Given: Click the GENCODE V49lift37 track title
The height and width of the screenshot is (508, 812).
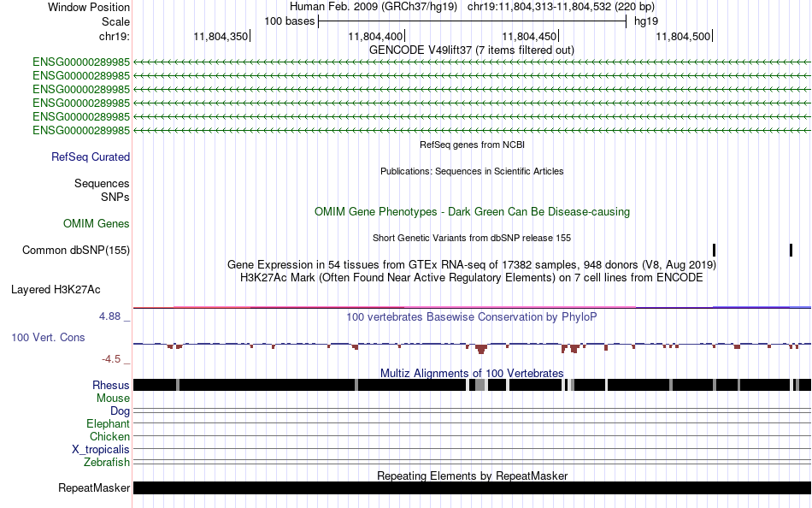Looking at the screenshot, I should [x=471, y=50].
